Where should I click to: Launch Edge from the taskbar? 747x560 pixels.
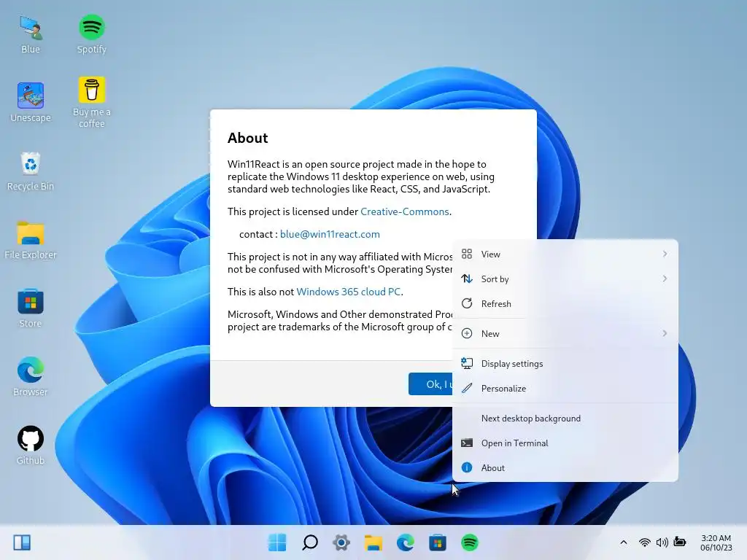point(406,542)
